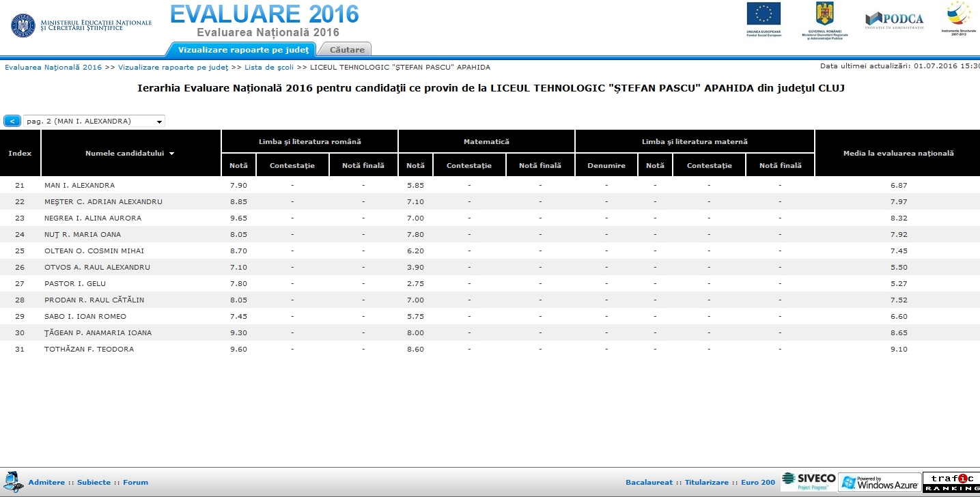Sort by Numele candidatului column arrow
The image size is (980, 497).
[172, 154]
